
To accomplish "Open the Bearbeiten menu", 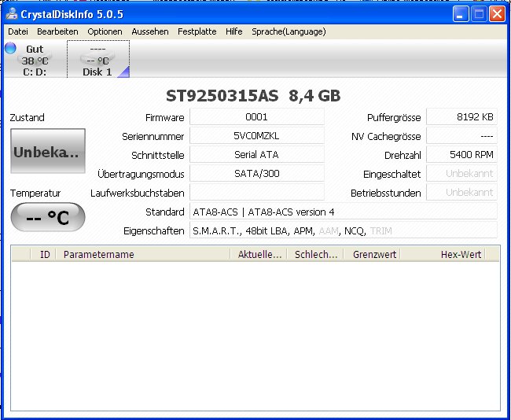I will pyautogui.click(x=57, y=31).
